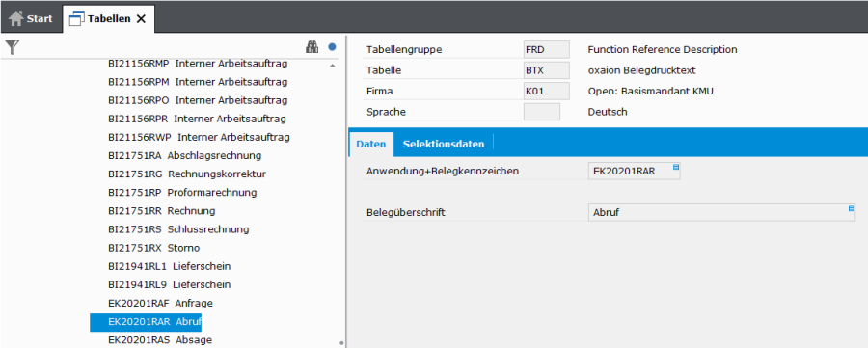Click the home icon on Start tab

pyautogui.click(x=15, y=18)
